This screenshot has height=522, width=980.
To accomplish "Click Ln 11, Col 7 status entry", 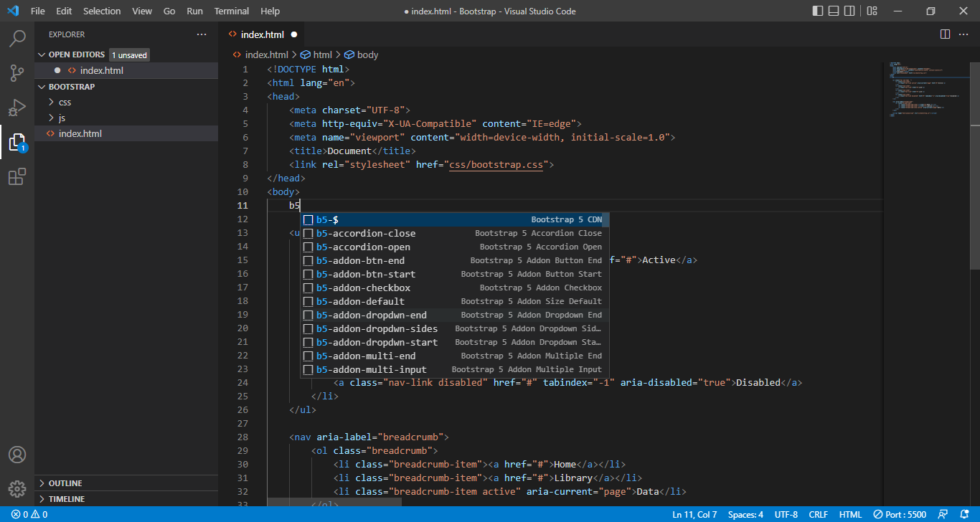I will click(x=694, y=515).
